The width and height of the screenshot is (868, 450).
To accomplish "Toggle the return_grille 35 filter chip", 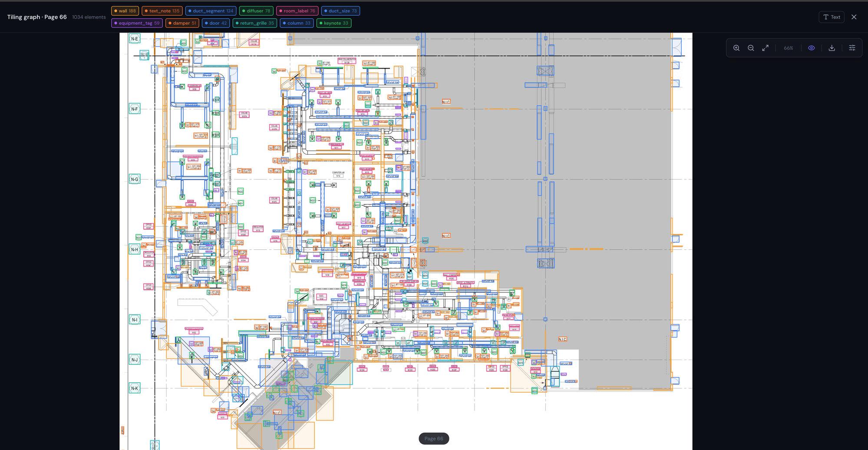I will tap(255, 23).
